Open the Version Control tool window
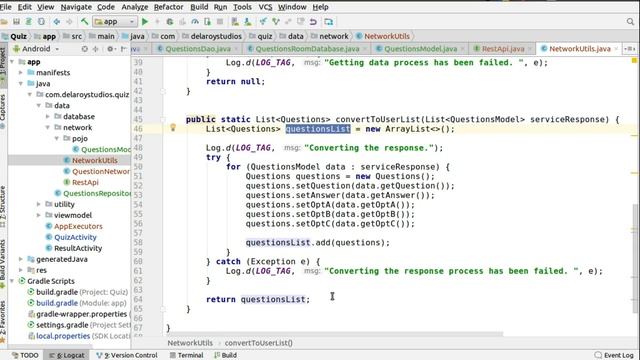This screenshot has width=640, height=360. click(127, 355)
